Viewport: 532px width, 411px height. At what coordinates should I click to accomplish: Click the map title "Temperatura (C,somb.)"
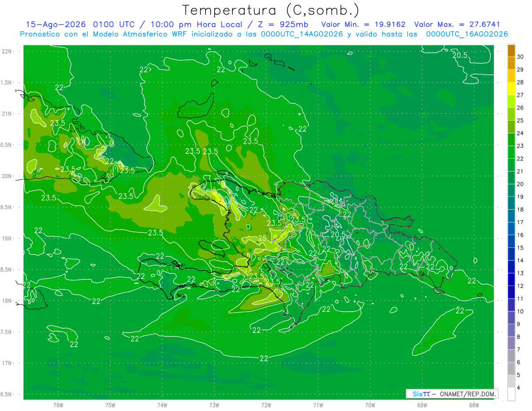(x=270, y=10)
